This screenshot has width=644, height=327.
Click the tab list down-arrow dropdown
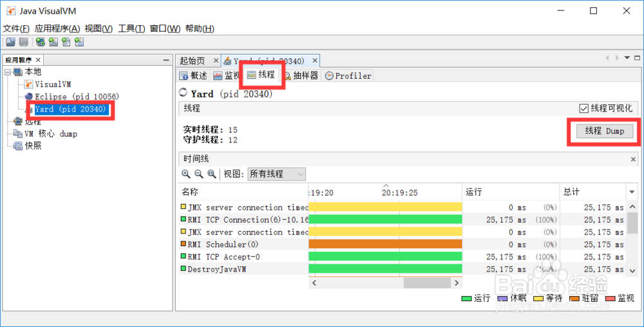point(627,58)
